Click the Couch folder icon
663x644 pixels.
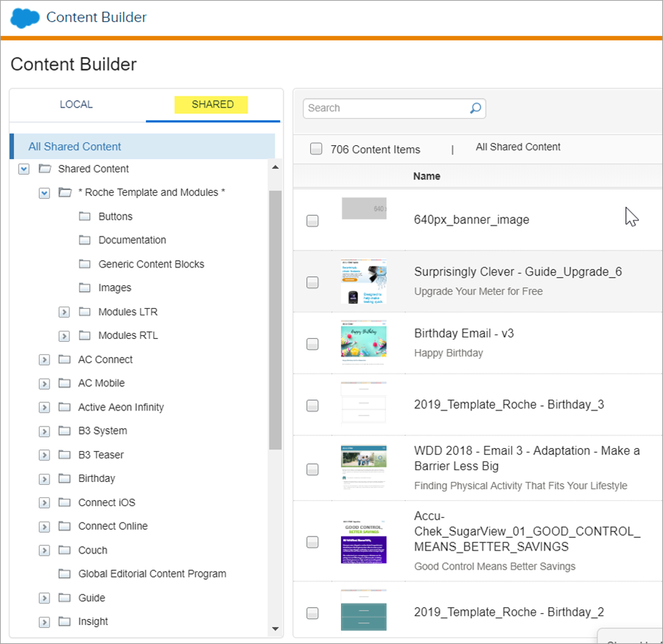[64, 550]
